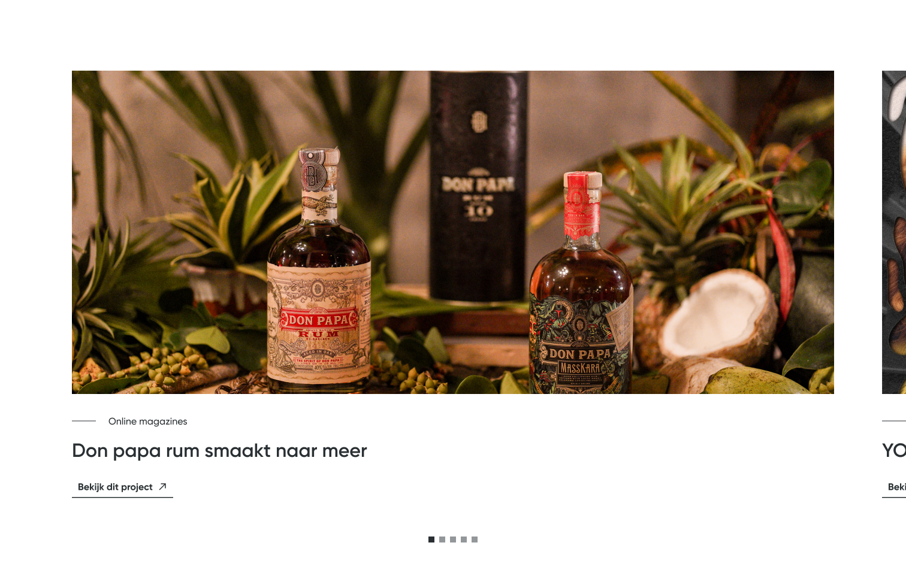Image resolution: width=906 pixels, height=588 pixels.
Task: Open the Don Papa rum project image
Action: 453,232
